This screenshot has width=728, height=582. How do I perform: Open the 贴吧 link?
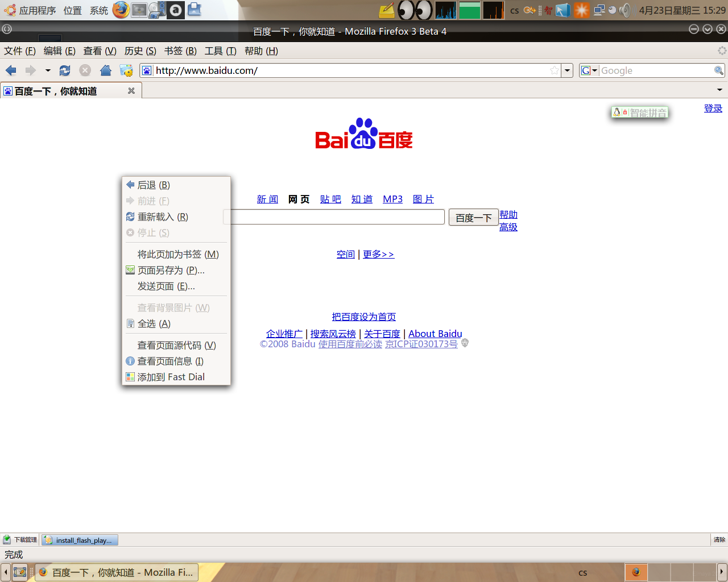click(x=330, y=199)
